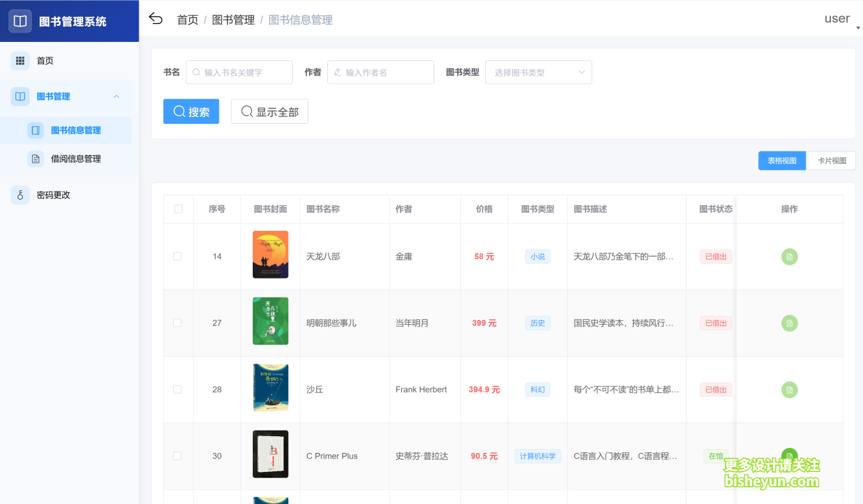Collapse the 图书管理 sidebar menu chevron
This screenshot has width=863, height=504.
pos(116,96)
